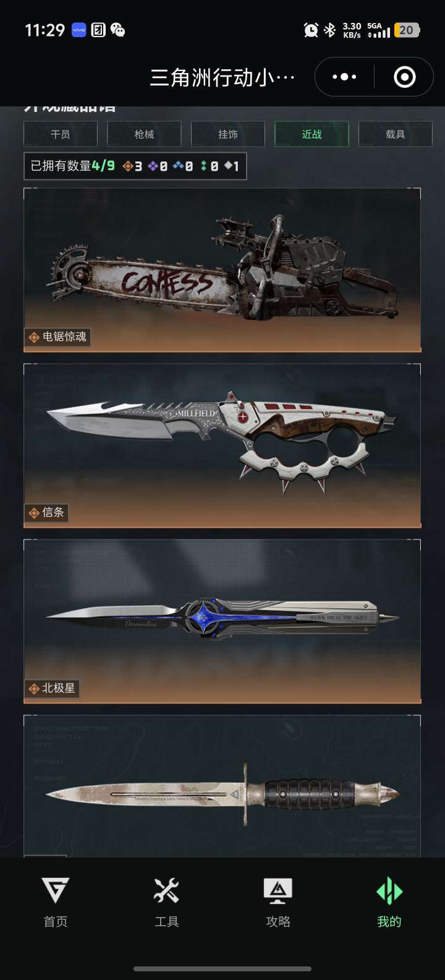Open the rusty combat dagger skin card

tap(222, 786)
